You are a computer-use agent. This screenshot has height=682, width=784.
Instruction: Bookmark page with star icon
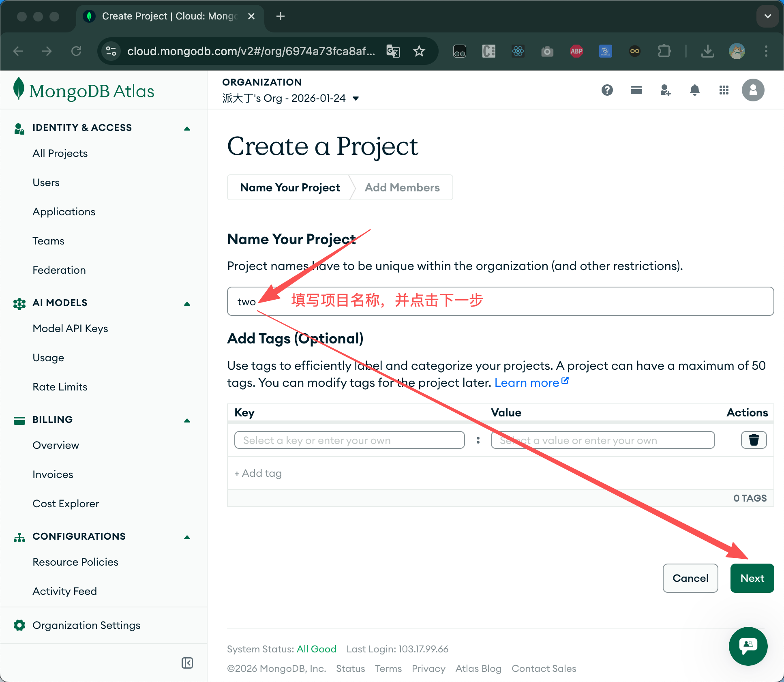coord(419,51)
